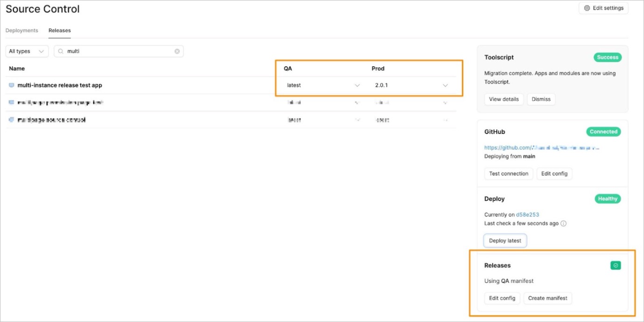Click info icon next to Last check

click(x=563, y=224)
